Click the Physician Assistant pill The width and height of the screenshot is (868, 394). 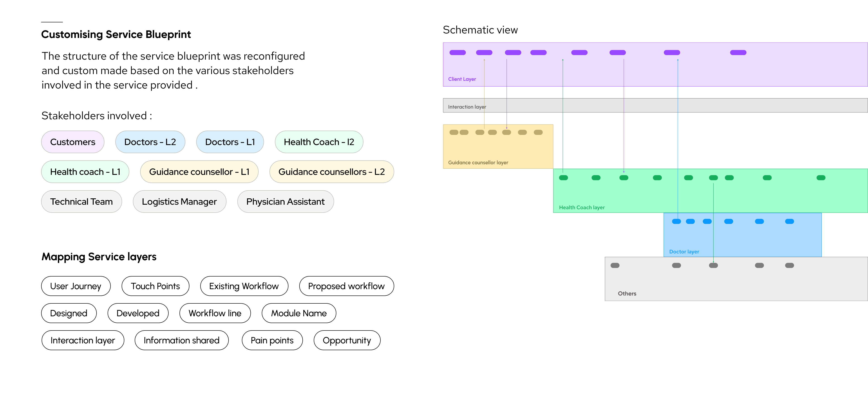click(285, 202)
